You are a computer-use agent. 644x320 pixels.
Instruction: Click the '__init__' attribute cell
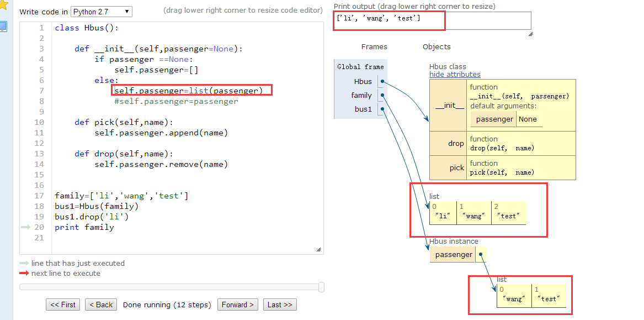click(x=449, y=106)
